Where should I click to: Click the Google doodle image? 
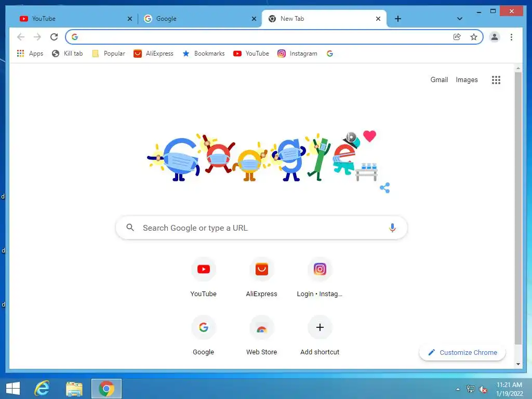coord(262,157)
